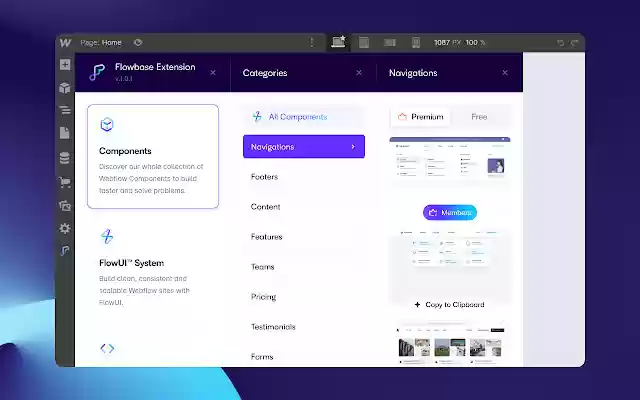Click Copy to Clipboard

(x=450, y=304)
